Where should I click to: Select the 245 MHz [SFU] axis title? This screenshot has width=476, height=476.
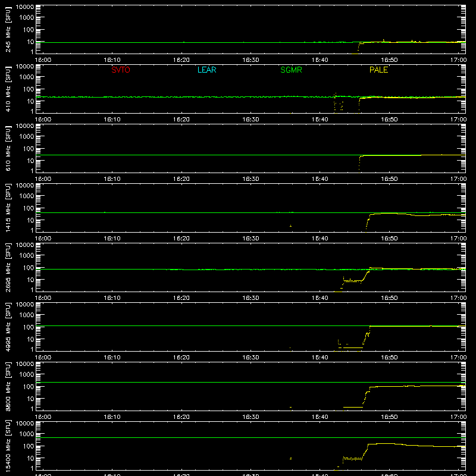pyautogui.click(x=8, y=29)
